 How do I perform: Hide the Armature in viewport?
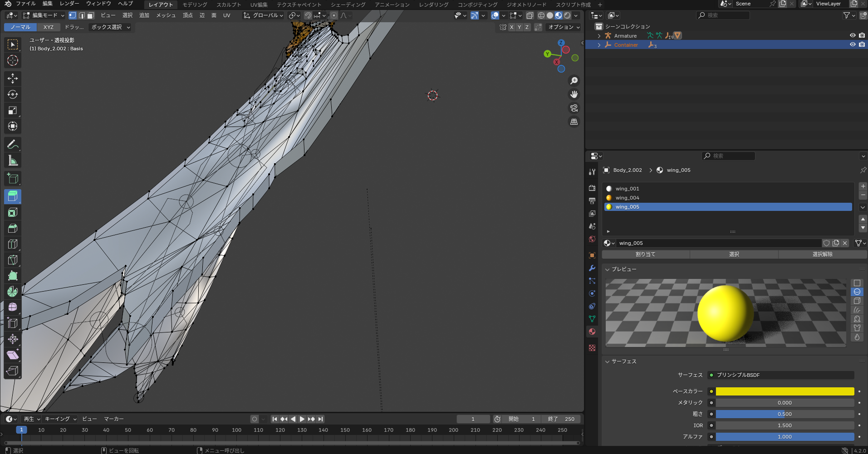click(x=853, y=35)
